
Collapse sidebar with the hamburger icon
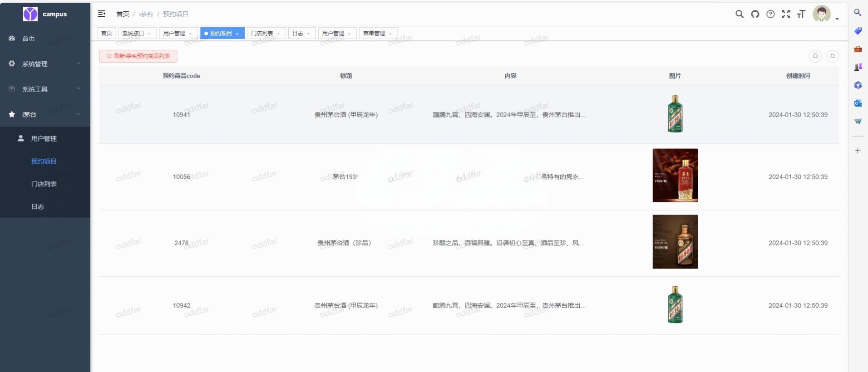pos(102,14)
